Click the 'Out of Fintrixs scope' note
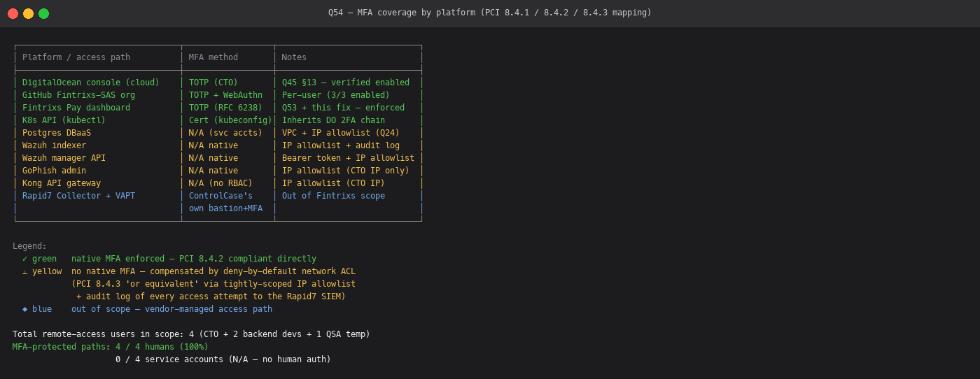This screenshot has height=379, width=980. pyautogui.click(x=333, y=196)
